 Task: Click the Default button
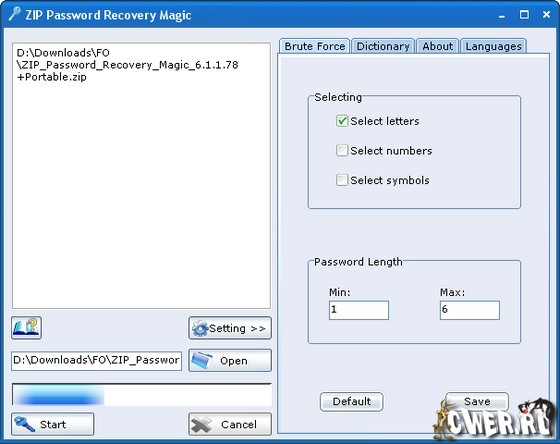352,401
